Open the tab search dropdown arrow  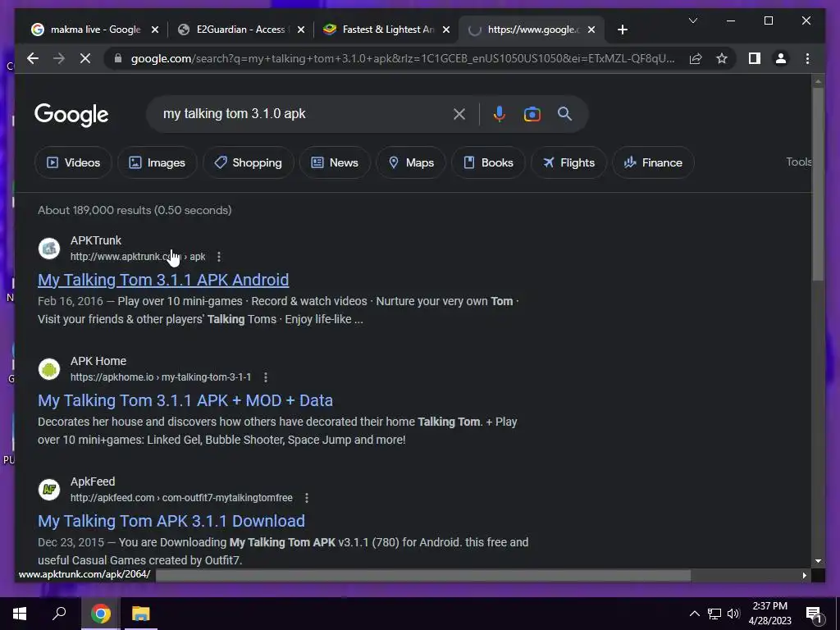pos(692,21)
